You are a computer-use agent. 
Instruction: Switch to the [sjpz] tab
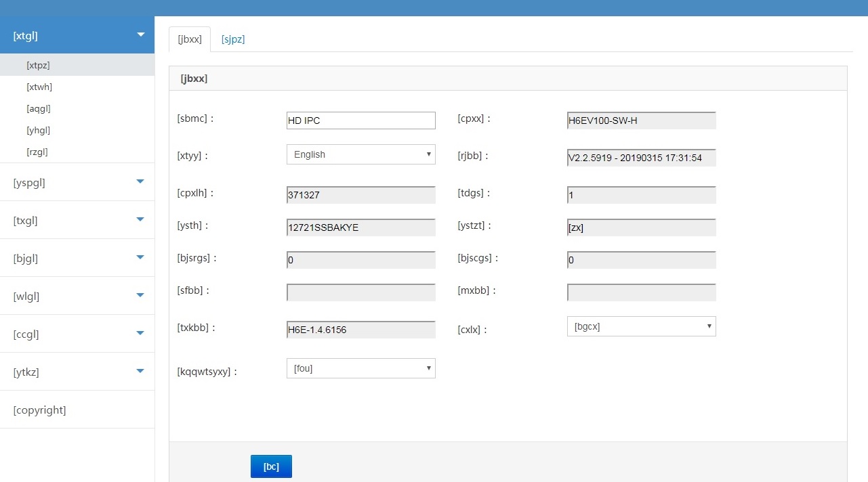tap(232, 39)
